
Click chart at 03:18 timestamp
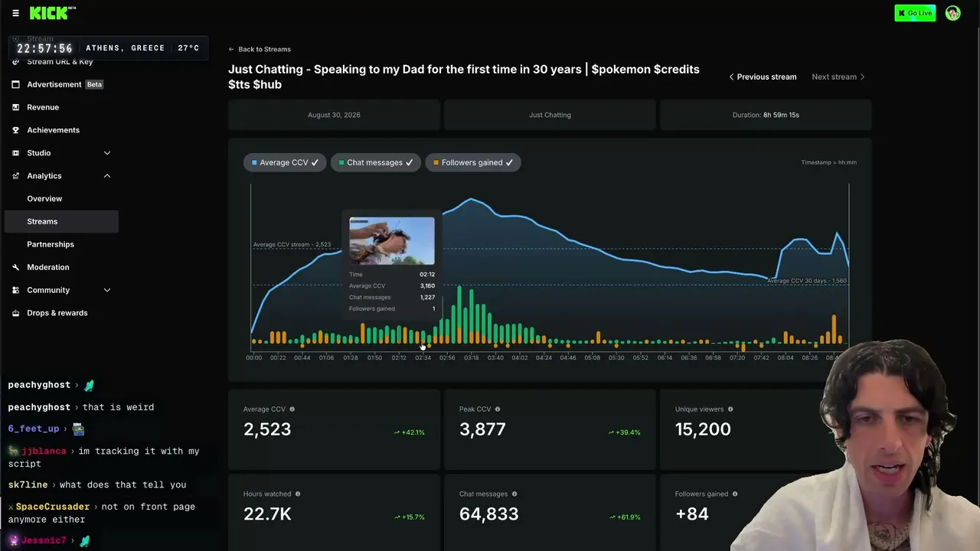pos(471,357)
